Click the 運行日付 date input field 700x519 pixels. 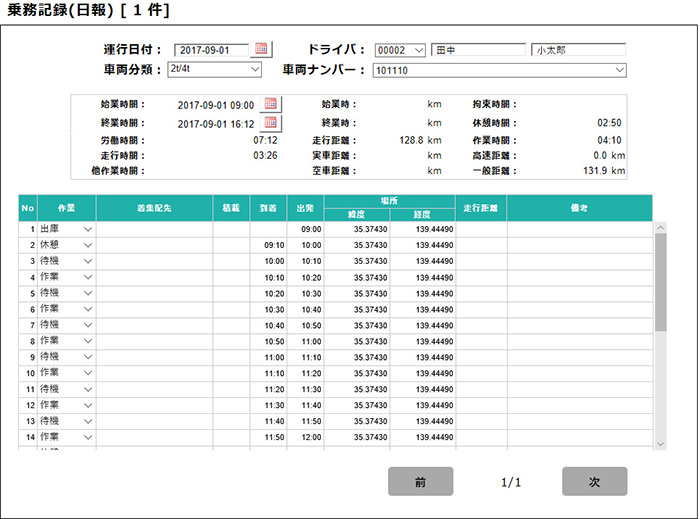(x=211, y=49)
